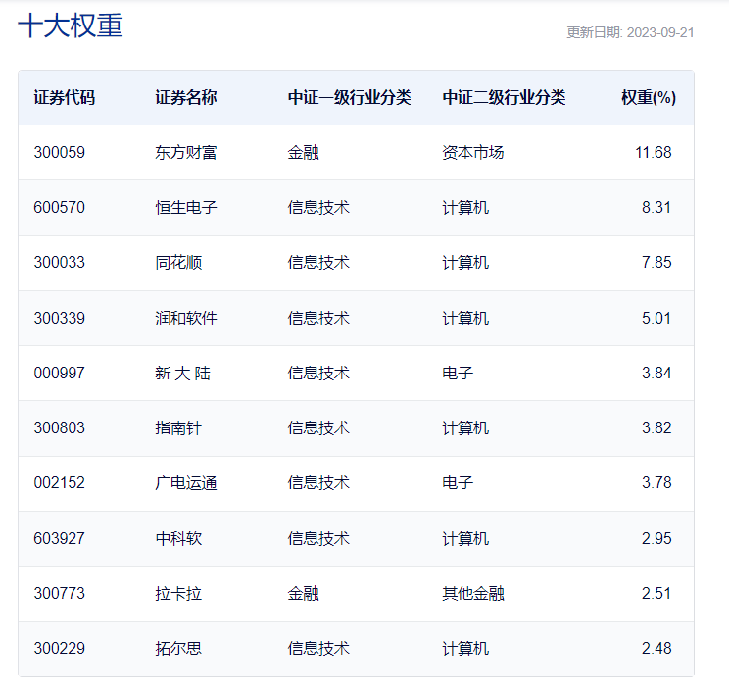Click the 其他金融 industry cell
This screenshot has height=700, width=729.
point(473,594)
